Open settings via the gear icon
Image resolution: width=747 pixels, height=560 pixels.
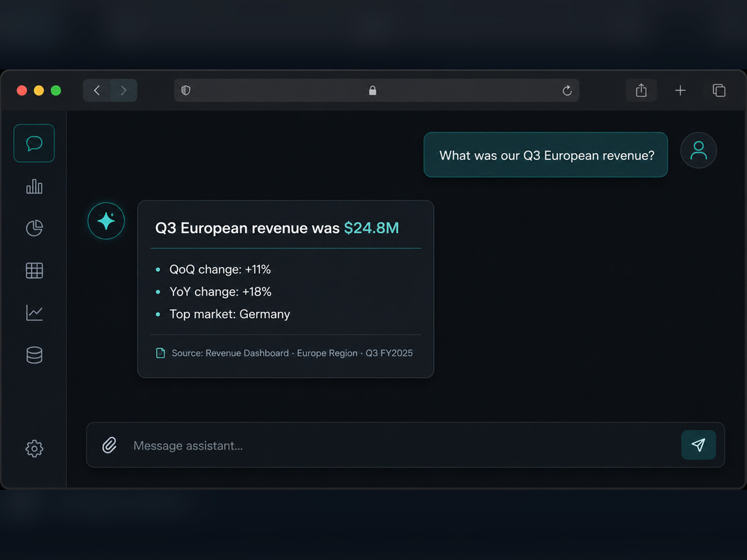(34, 449)
